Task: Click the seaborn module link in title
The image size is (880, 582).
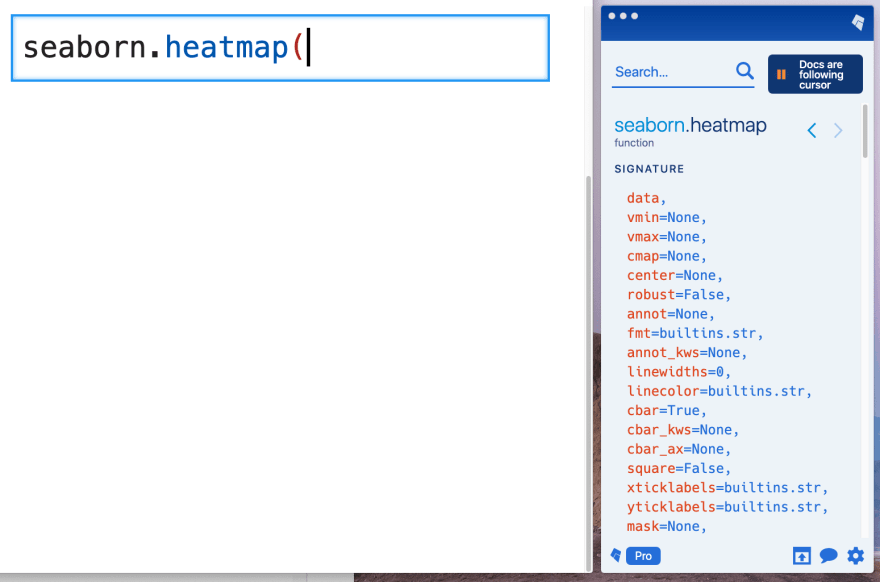Action: 649,125
